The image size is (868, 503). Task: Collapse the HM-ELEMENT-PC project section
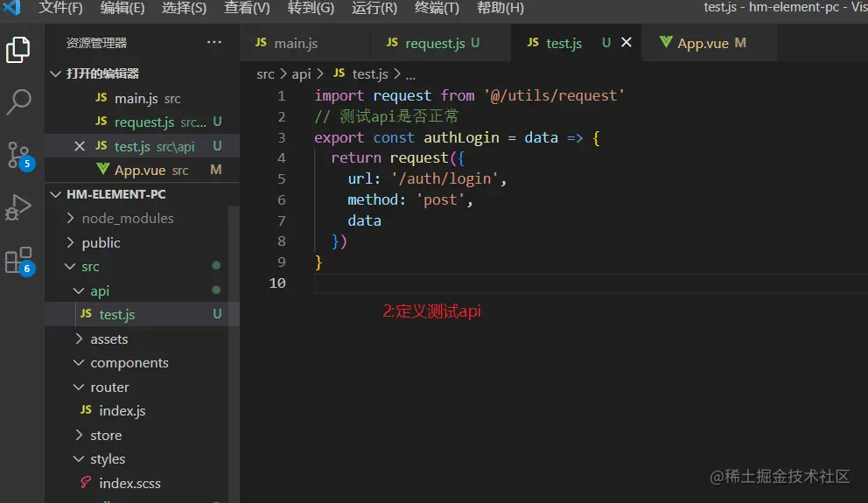(143, 194)
